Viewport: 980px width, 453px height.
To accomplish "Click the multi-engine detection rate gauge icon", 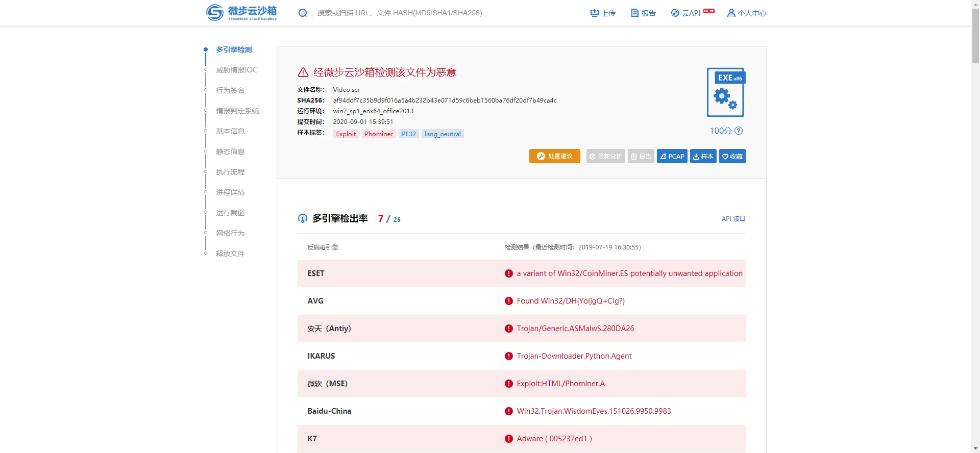I will point(303,219).
